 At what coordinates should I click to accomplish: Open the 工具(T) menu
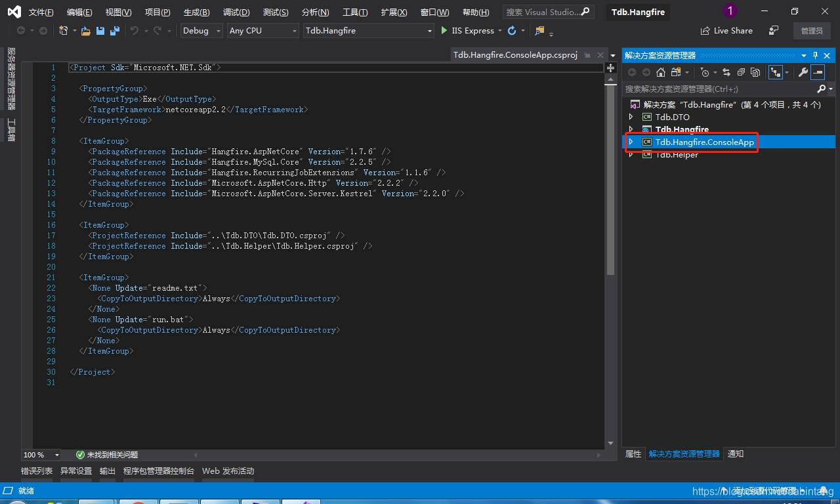[355, 12]
